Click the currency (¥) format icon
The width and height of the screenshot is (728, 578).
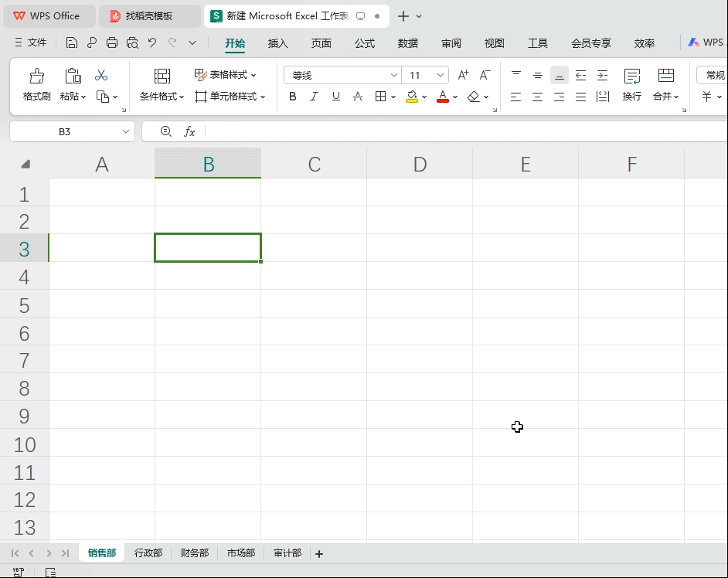point(706,97)
